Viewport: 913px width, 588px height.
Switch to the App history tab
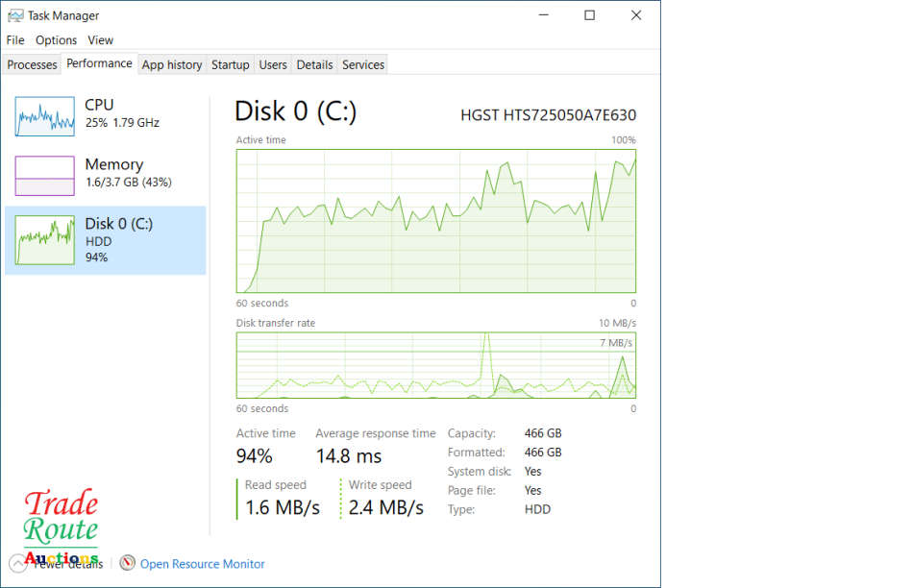(172, 64)
